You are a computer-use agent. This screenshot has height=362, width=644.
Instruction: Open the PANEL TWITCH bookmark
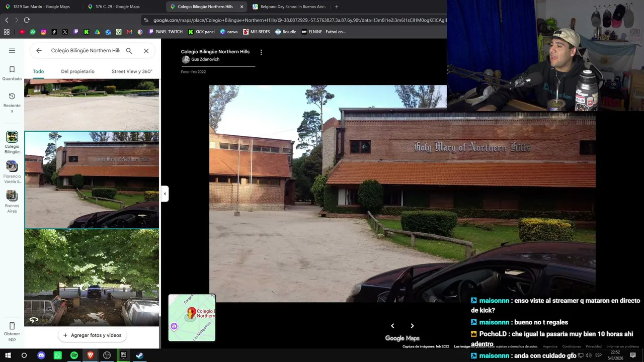tap(166, 32)
